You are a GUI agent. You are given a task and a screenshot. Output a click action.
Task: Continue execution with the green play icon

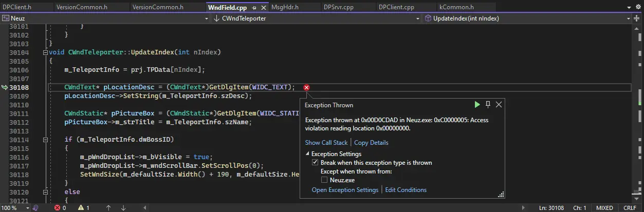coord(477,105)
